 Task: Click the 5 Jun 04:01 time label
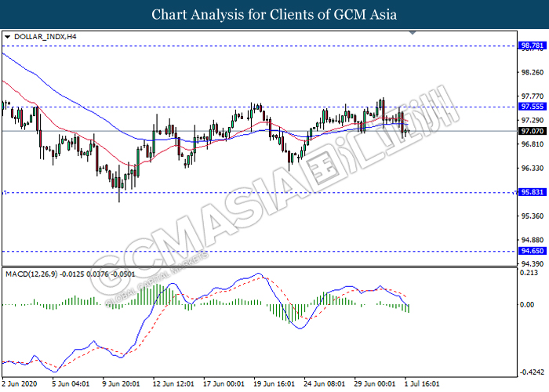pyautogui.click(x=71, y=384)
